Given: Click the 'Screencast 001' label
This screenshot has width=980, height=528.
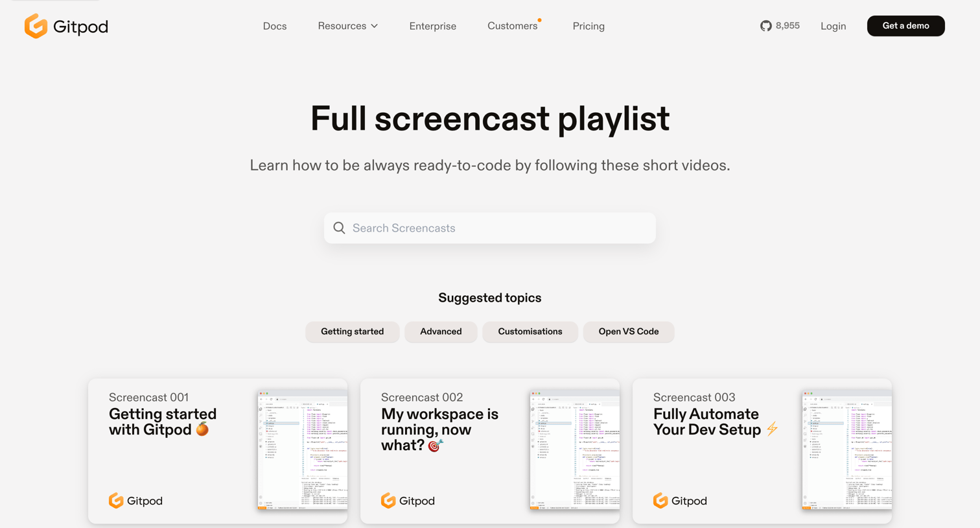Looking at the screenshot, I should point(148,397).
